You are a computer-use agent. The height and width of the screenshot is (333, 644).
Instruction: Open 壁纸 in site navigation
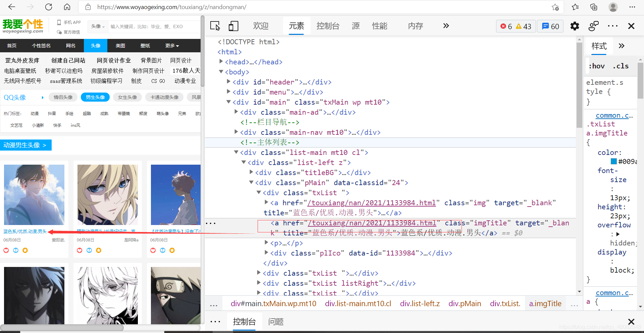[x=145, y=46]
